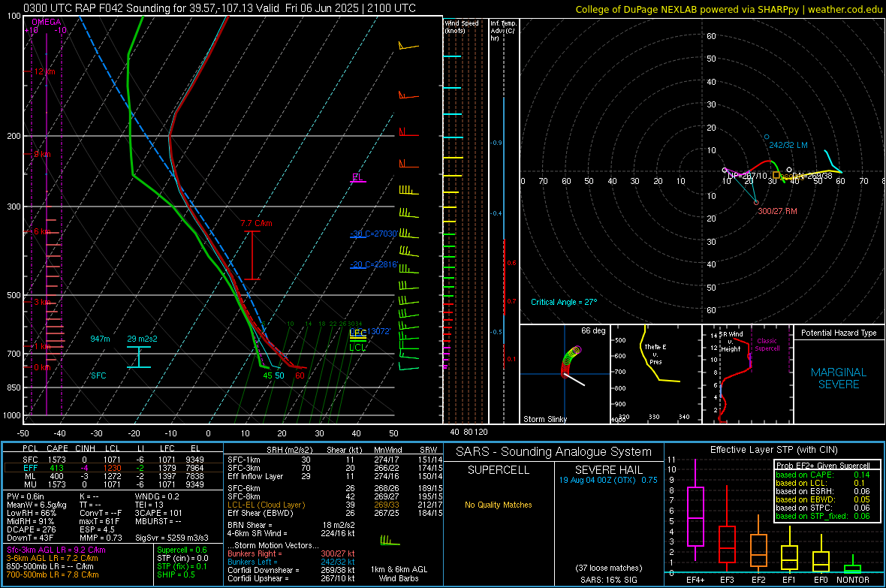
Task: Click DownT = 43F value
Action: 29,538
